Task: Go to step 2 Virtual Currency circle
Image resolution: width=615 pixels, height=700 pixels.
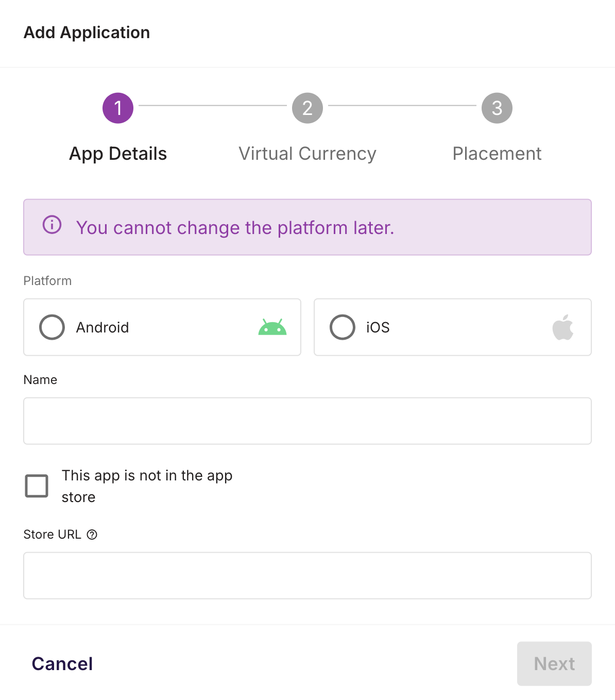Action: point(307,108)
